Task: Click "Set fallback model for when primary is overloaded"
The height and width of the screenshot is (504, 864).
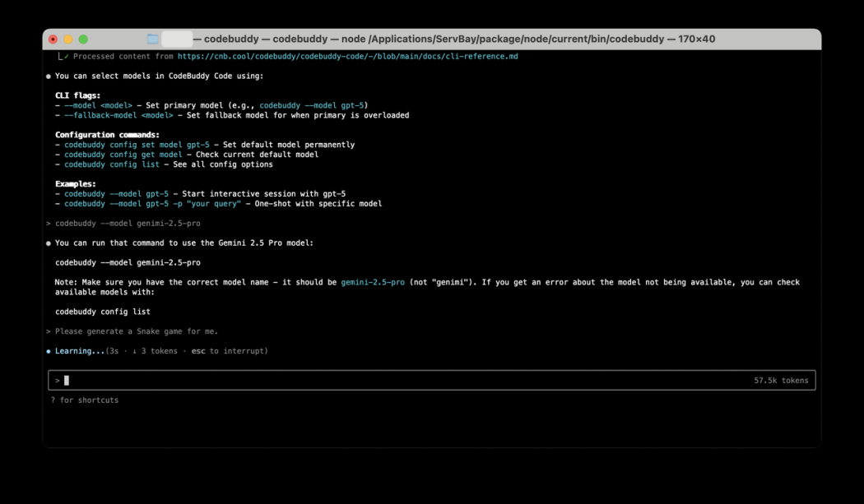Action: [298, 115]
